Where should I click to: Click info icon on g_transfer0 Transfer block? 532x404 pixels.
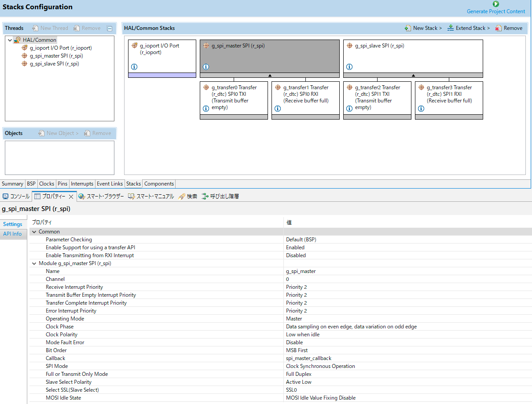[206, 109]
